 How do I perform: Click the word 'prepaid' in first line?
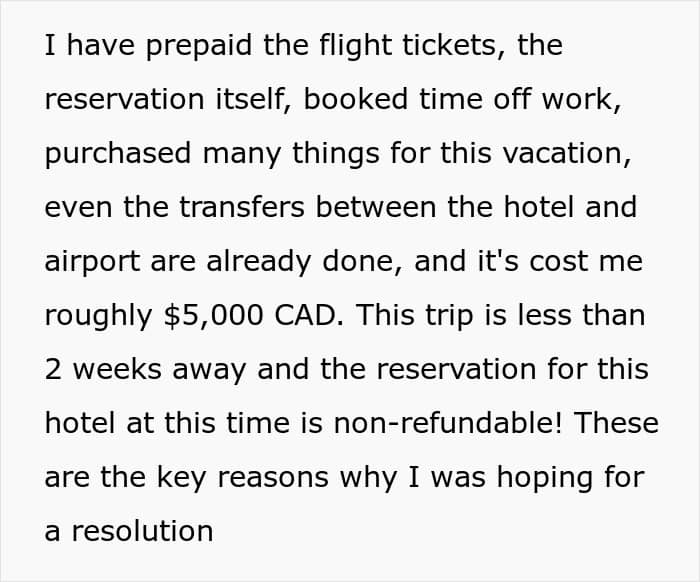[199, 46]
